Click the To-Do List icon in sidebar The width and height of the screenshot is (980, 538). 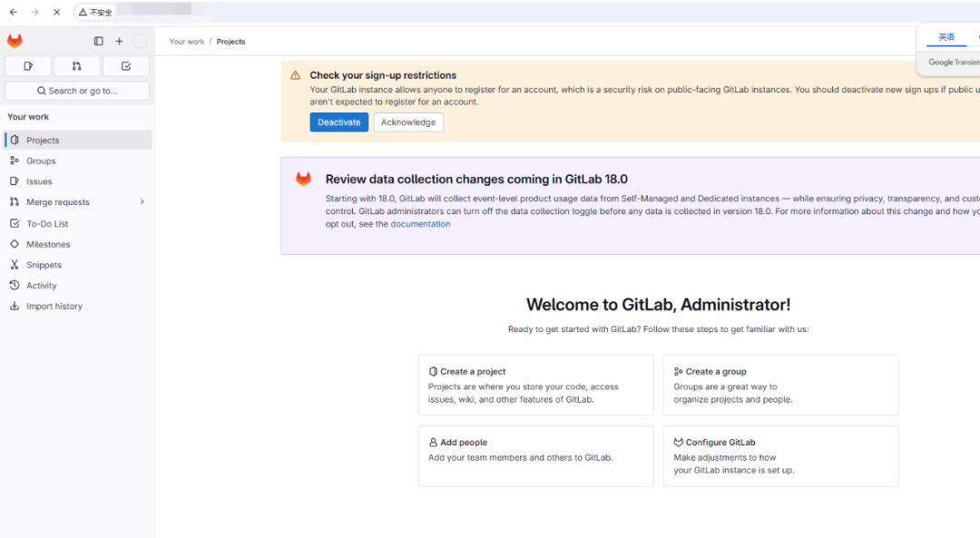[x=15, y=223]
